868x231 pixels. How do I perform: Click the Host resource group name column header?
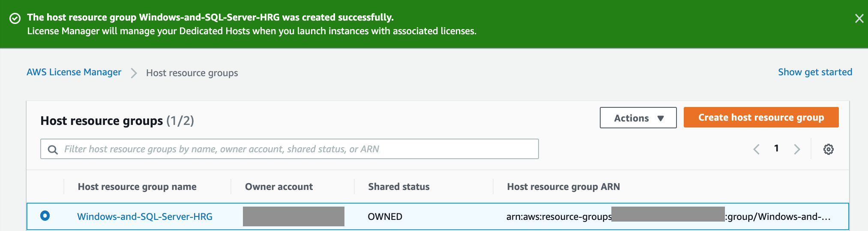click(137, 187)
